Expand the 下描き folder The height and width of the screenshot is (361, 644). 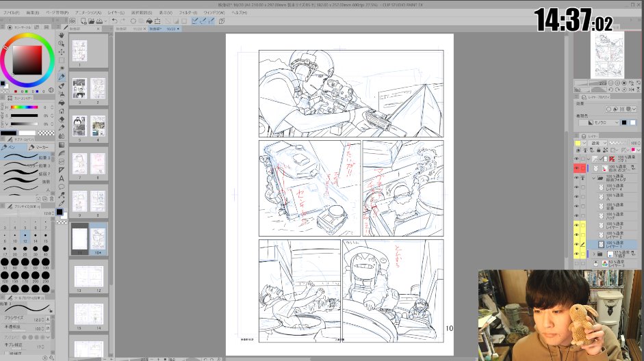pos(593,254)
